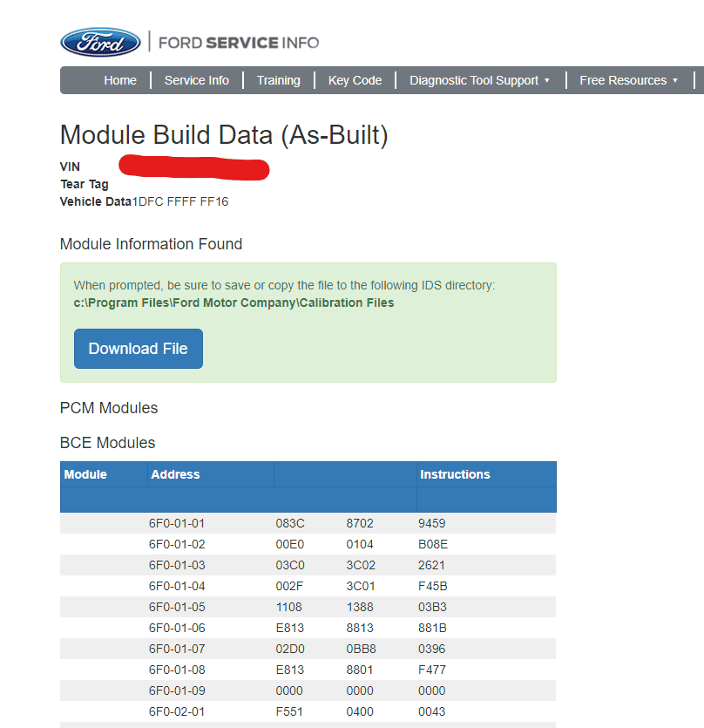Screen dimensions: 704x728
Task: Click value 1108 in 6F0-01-05 row
Action: coord(288,607)
